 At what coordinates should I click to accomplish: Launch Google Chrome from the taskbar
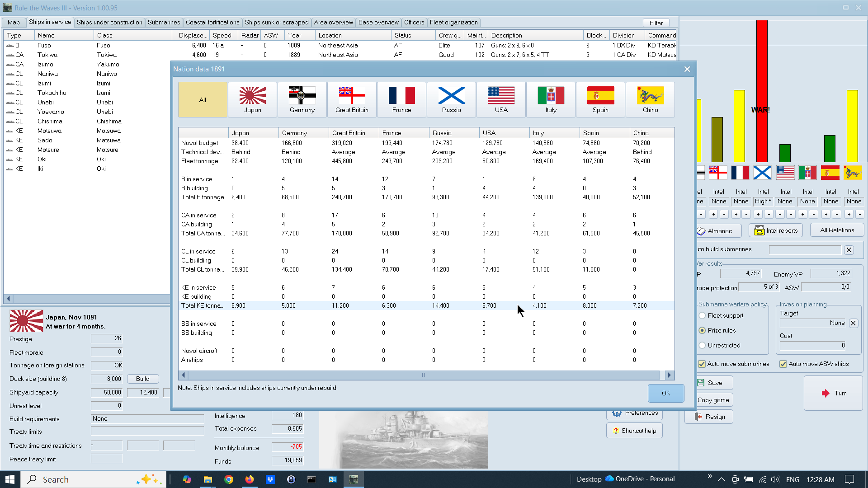[229, 479]
